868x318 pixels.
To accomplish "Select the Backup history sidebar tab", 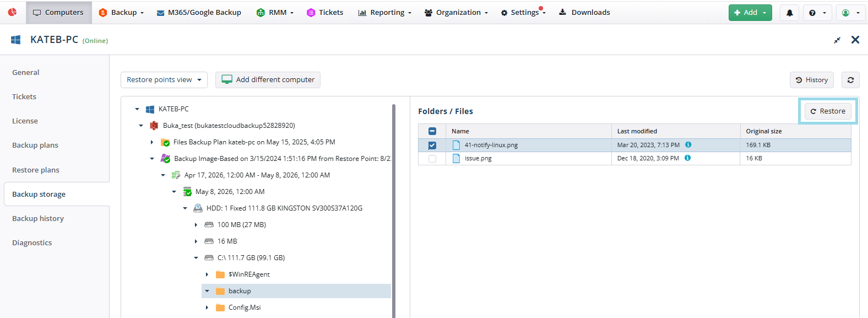I will [38, 219].
